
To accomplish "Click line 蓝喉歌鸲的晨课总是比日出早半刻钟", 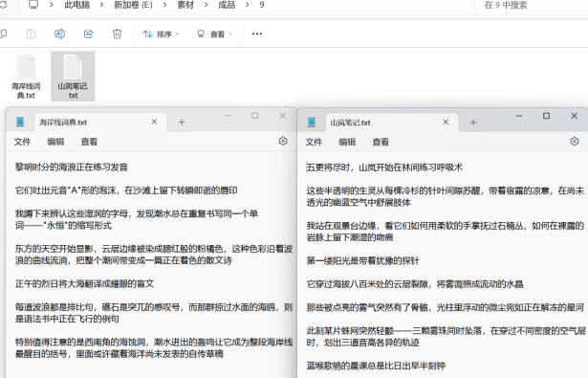I will click(376, 366).
